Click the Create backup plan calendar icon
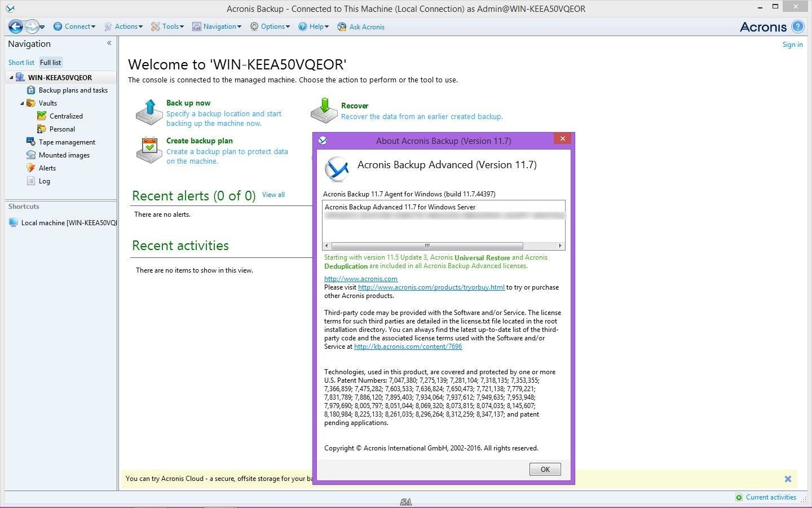This screenshot has height=508, width=812. pos(149,150)
